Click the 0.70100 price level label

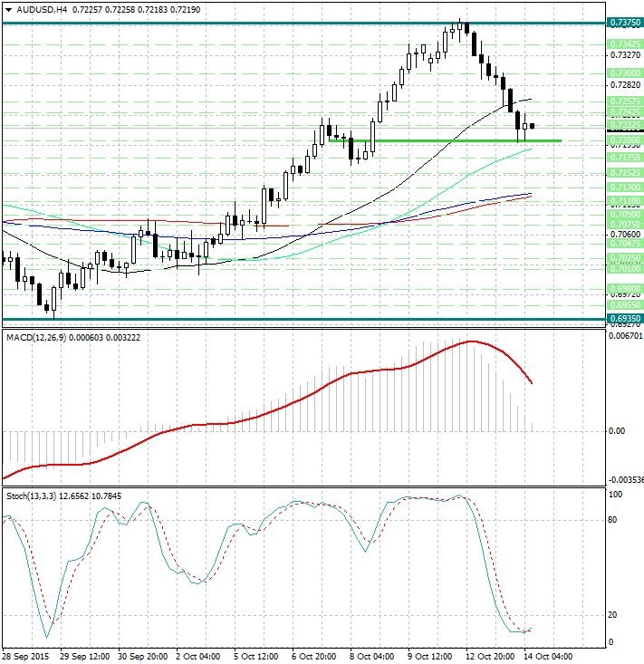pyautogui.click(x=625, y=268)
